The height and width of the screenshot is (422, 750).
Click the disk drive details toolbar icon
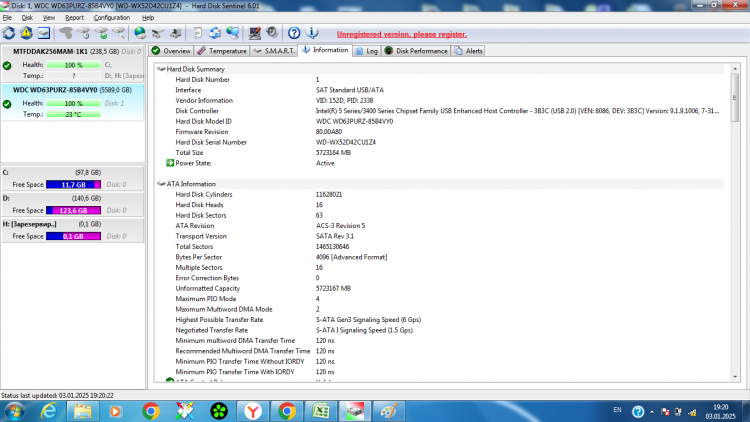(158, 33)
